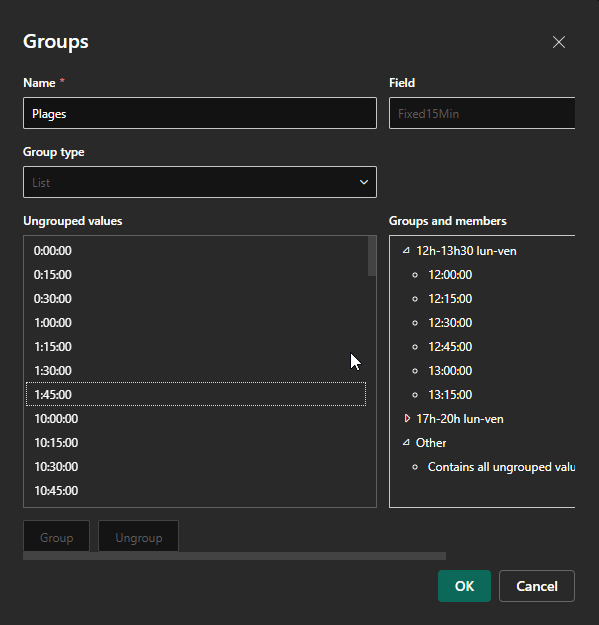Close the Groups dialog with X
Viewport: 599px width, 625px height.
(x=559, y=42)
